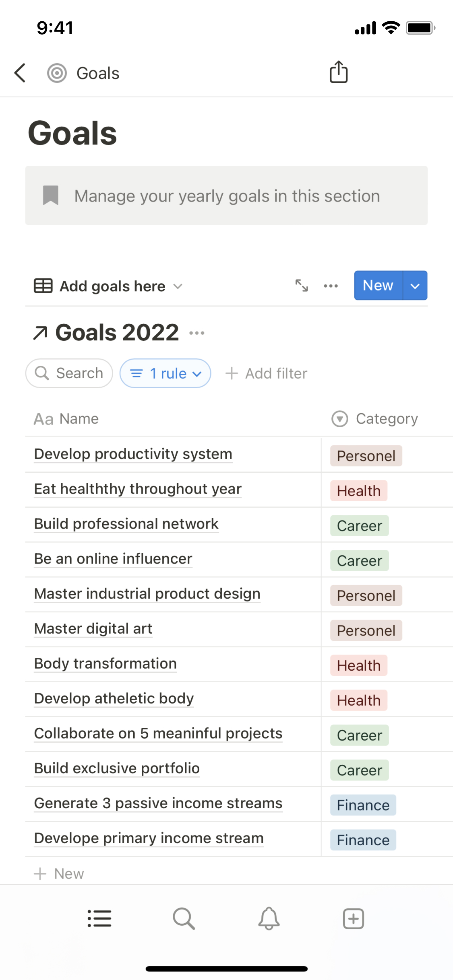Open notifications bell icon
Viewport: 453px width, 980px height.
(269, 918)
